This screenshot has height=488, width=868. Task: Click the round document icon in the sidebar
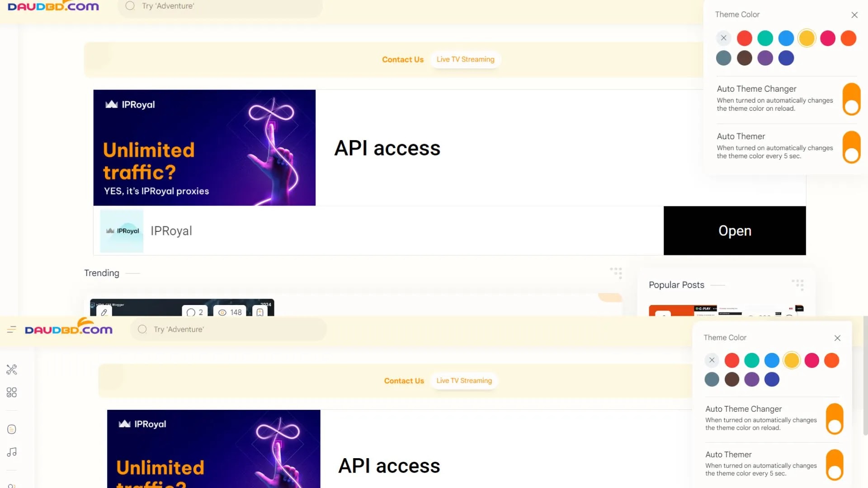(x=12, y=429)
